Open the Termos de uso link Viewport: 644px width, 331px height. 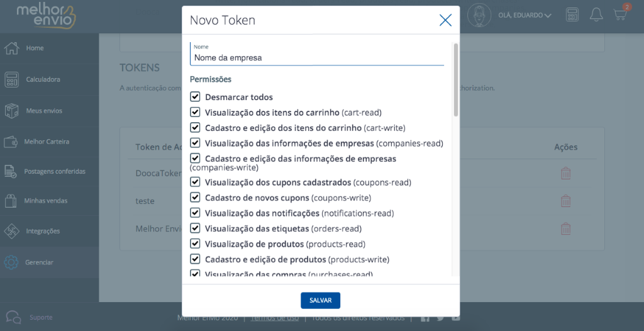pyautogui.click(x=275, y=318)
